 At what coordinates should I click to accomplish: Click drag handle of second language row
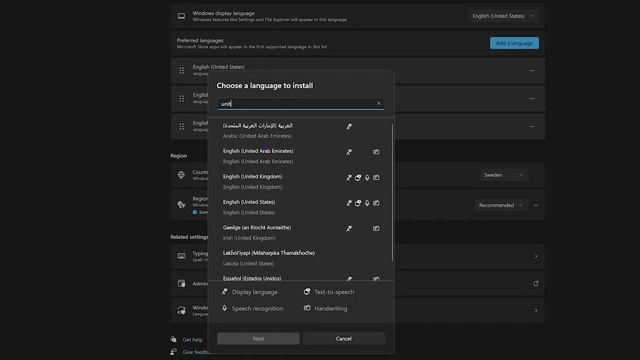coord(182,98)
